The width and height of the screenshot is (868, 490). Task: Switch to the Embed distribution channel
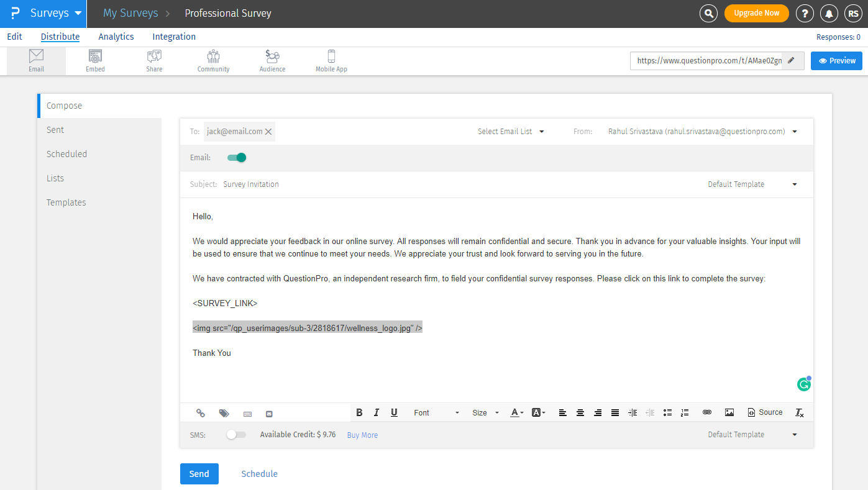coord(95,60)
